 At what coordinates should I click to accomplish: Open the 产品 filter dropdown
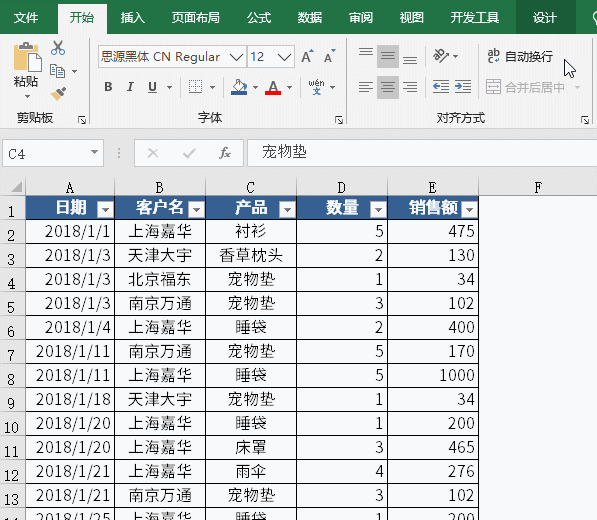[287, 209]
